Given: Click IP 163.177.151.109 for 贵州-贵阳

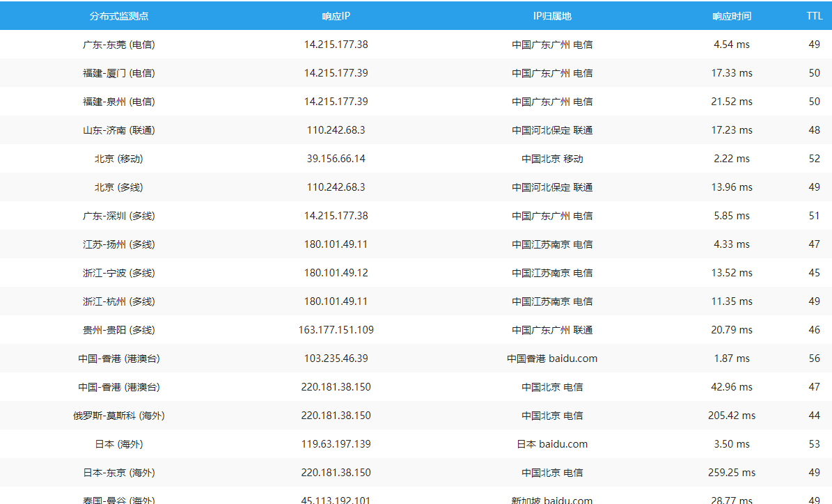Looking at the screenshot, I should tap(336, 330).
